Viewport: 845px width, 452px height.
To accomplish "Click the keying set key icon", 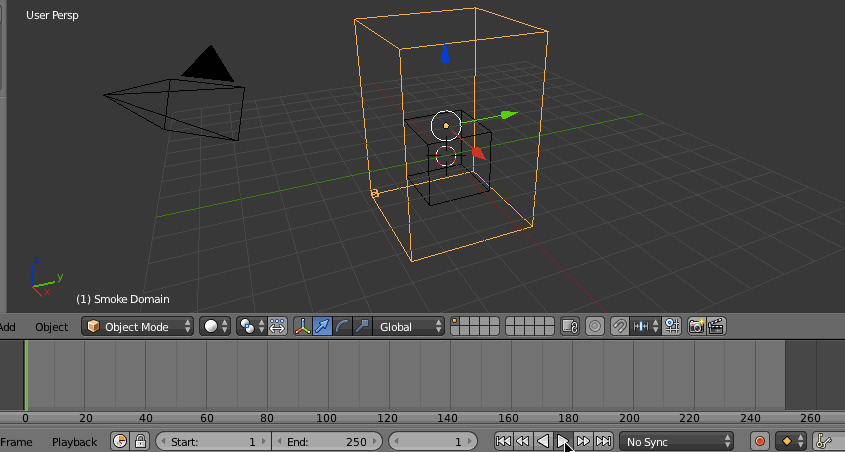I will point(823,442).
